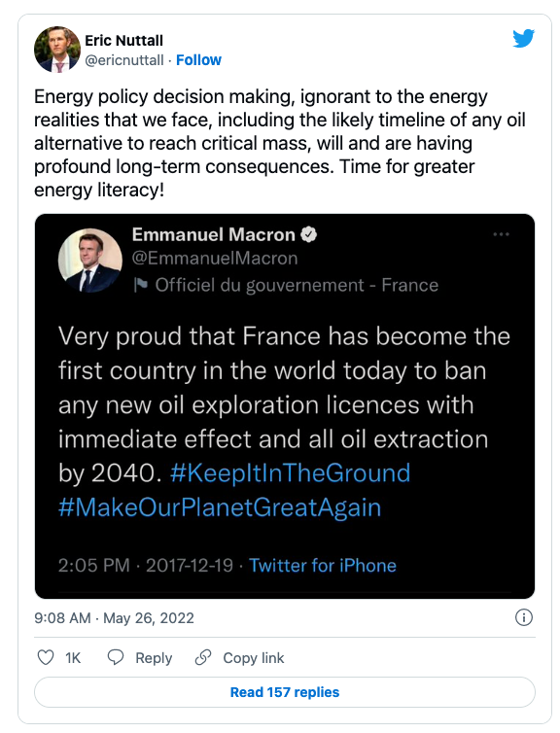The width and height of the screenshot is (560, 733).
Task: Click the Eric Nuttall display name
Action: click(123, 41)
